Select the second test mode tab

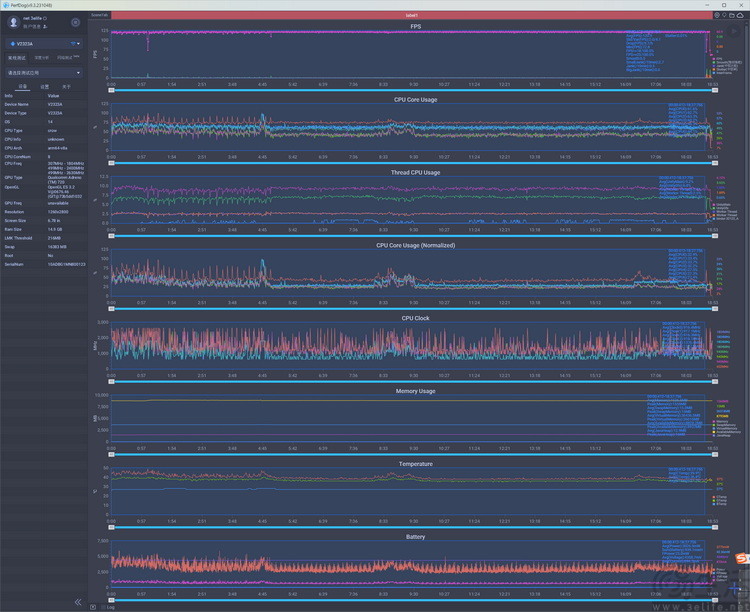tap(42, 58)
